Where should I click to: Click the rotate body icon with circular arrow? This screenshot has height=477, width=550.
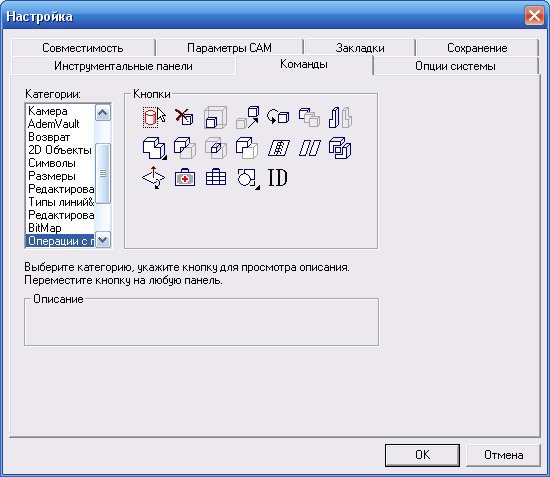click(x=279, y=117)
